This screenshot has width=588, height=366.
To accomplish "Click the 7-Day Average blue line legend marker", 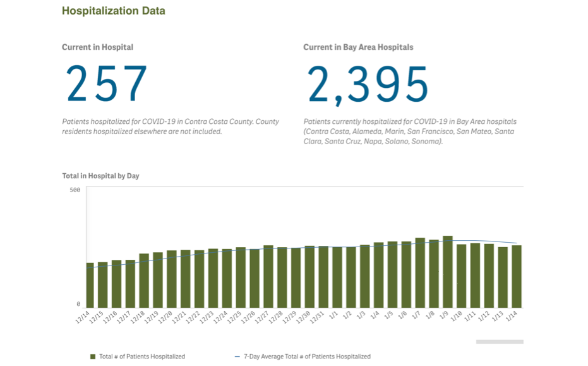I will pos(237,357).
